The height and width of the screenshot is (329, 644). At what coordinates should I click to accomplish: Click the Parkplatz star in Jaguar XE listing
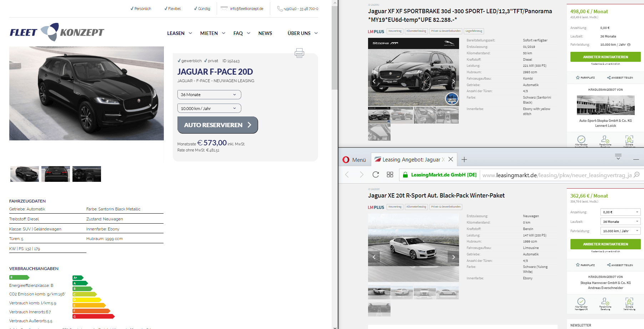coord(578,265)
